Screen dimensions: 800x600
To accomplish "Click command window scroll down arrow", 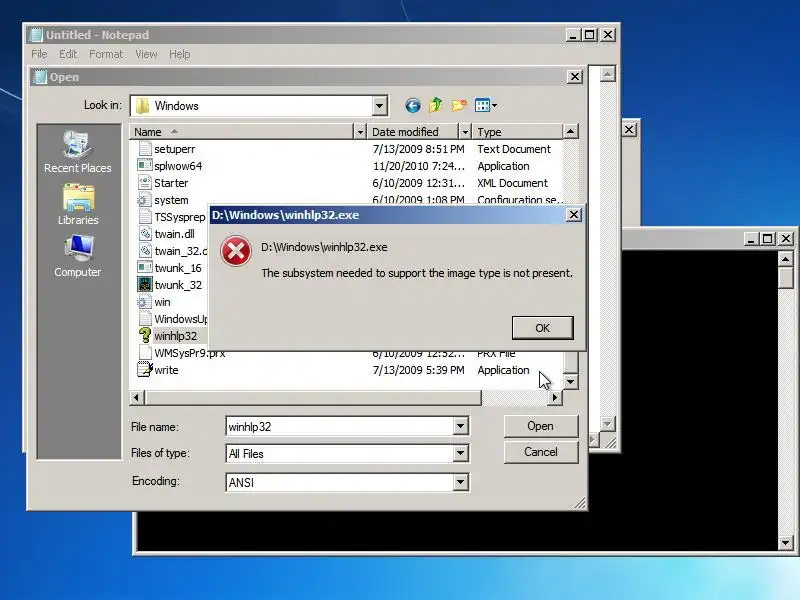I will click(786, 543).
